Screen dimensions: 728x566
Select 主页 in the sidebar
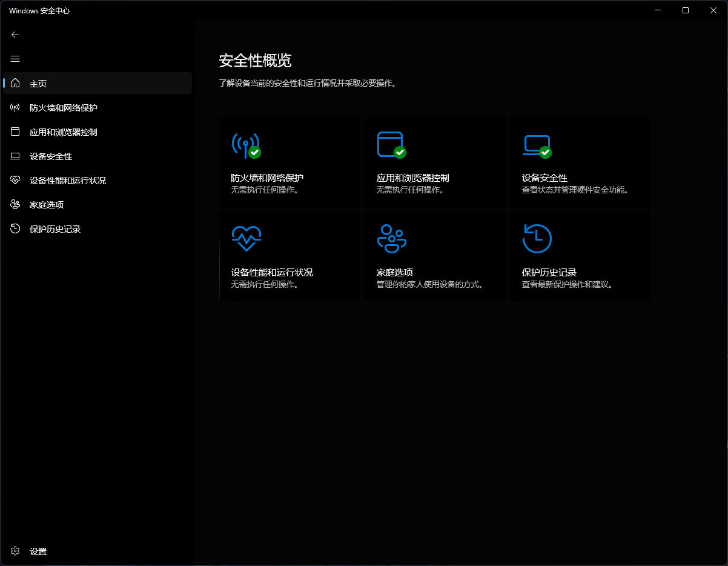coord(98,83)
